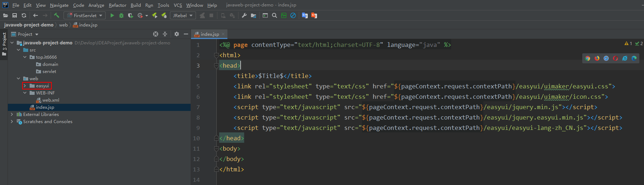Open FirstServlet run configuration dropdown

tap(85, 15)
